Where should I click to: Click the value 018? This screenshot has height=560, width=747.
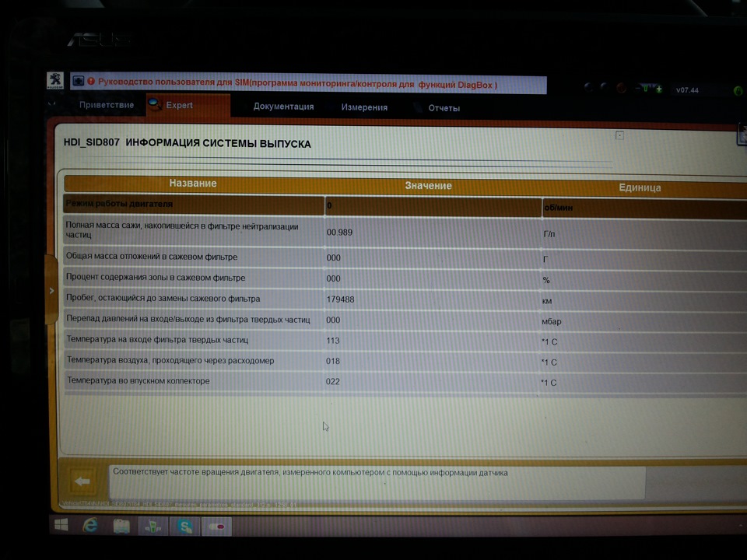pos(333,361)
